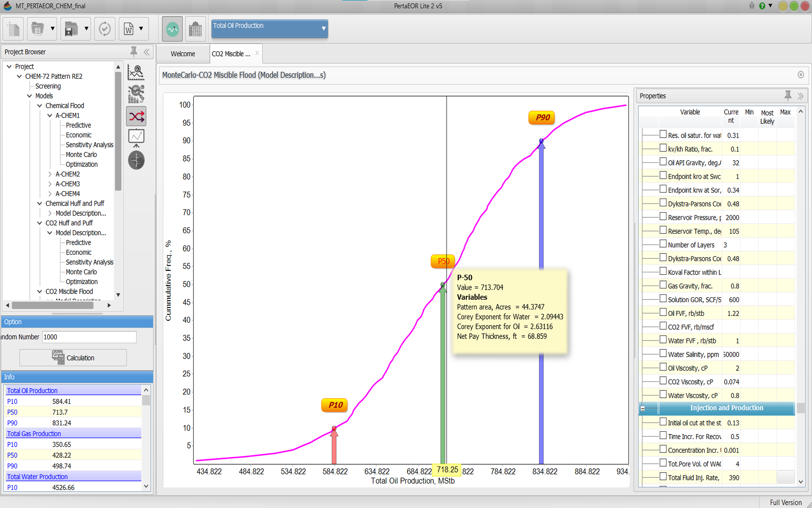Collapse the CO2 Huff and Puff node

click(x=40, y=223)
